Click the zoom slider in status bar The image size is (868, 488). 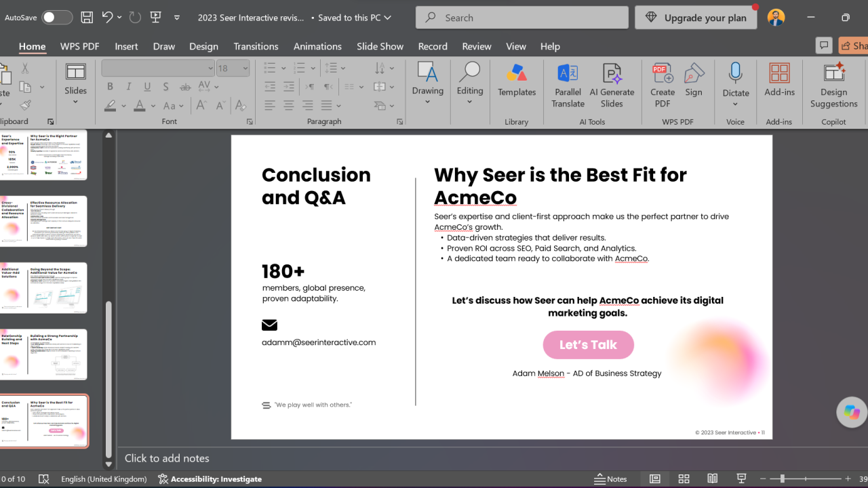click(x=806, y=479)
